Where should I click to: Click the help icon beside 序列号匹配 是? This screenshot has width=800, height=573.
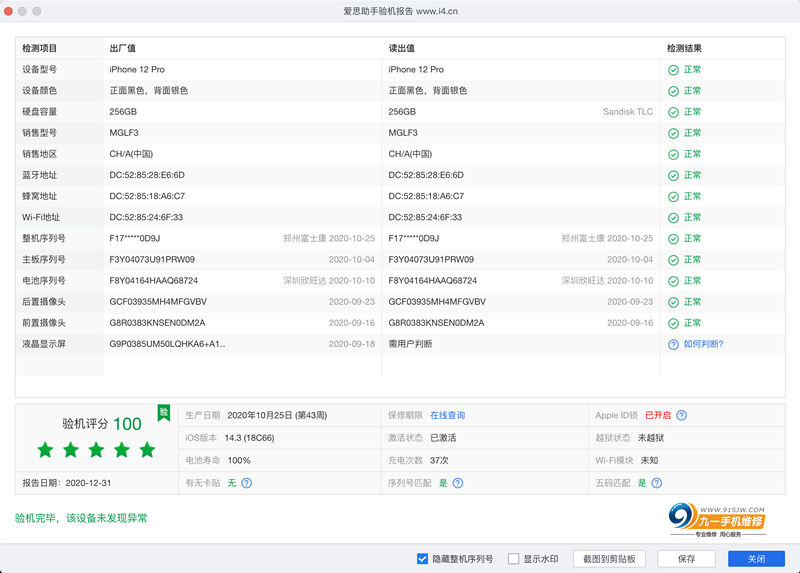coord(458,483)
